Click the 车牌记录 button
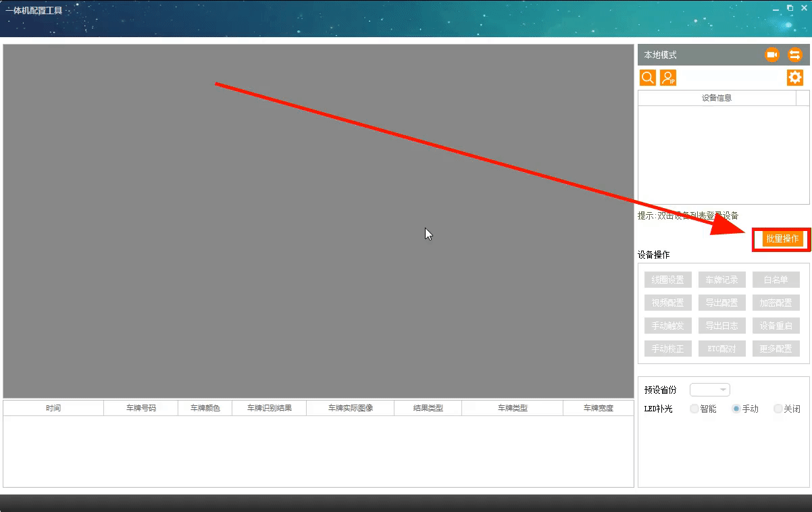The width and height of the screenshot is (812, 512). point(721,280)
